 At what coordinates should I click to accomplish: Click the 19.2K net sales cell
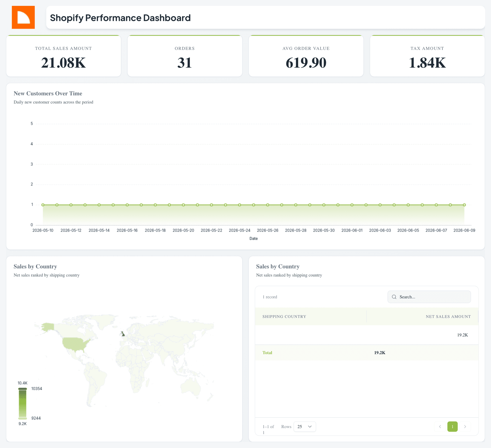pyautogui.click(x=462, y=335)
